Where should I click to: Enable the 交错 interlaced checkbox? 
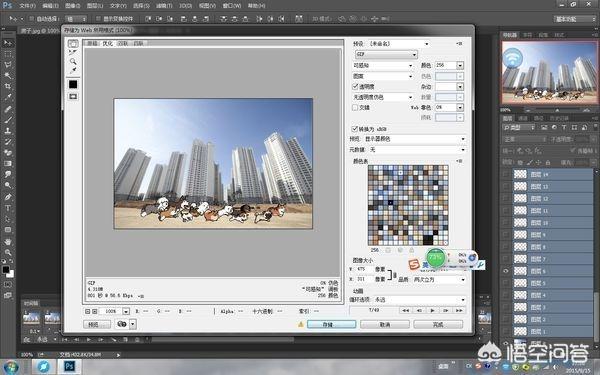[355, 108]
